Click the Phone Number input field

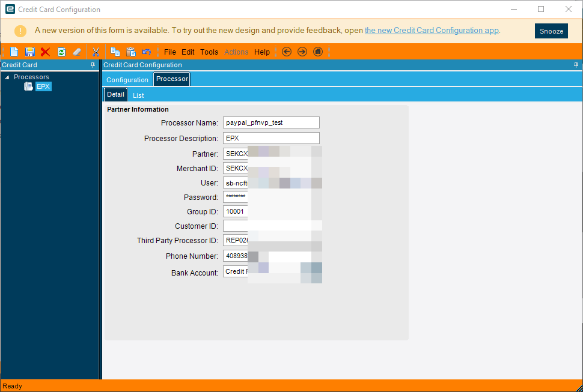pyautogui.click(x=271, y=256)
